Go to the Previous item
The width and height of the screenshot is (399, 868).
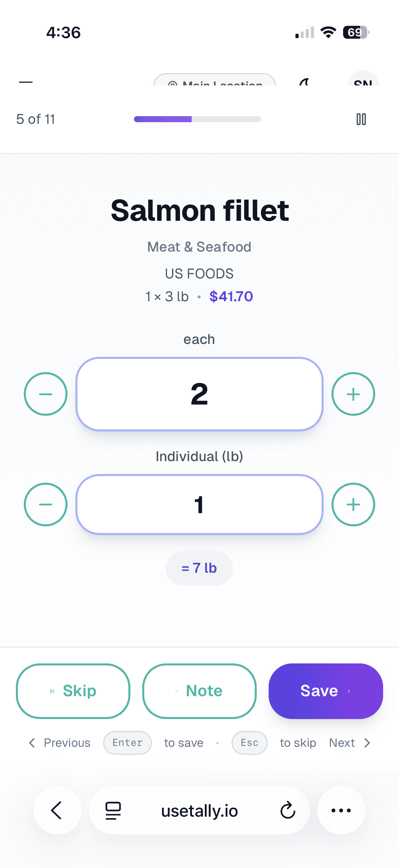pyautogui.click(x=60, y=742)
